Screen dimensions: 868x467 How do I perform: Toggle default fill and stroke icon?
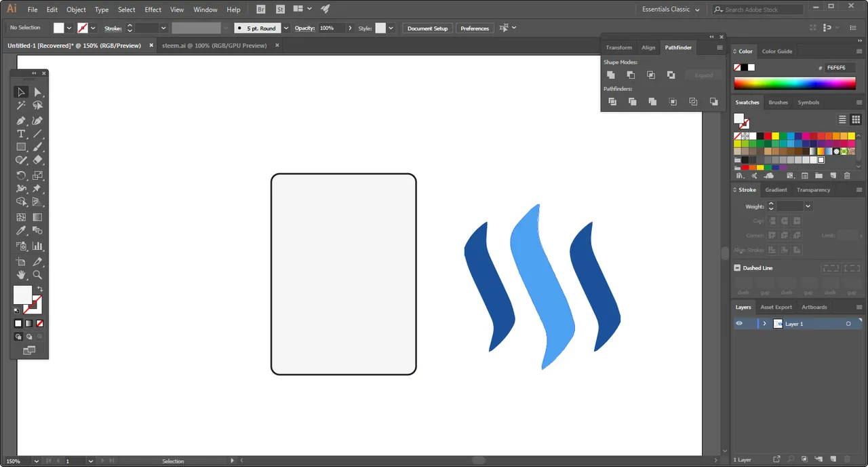pos(17,311)
